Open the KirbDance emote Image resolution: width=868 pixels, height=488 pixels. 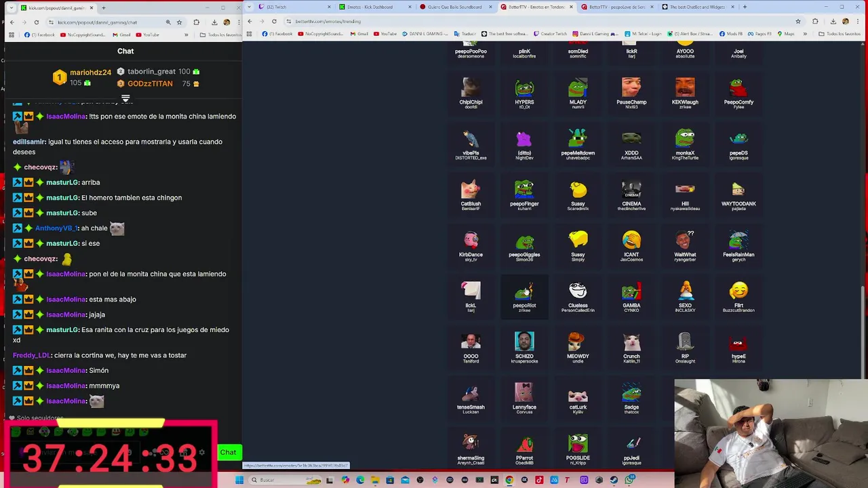coord(471,246)
